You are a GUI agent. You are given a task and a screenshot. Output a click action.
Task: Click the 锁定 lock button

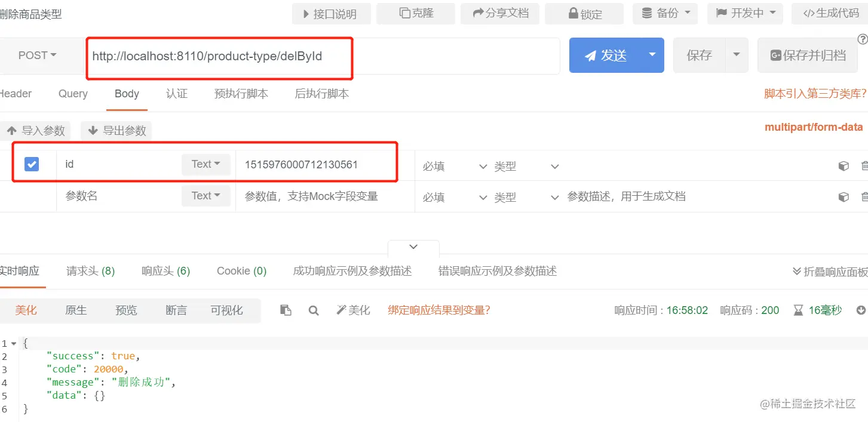584,14
